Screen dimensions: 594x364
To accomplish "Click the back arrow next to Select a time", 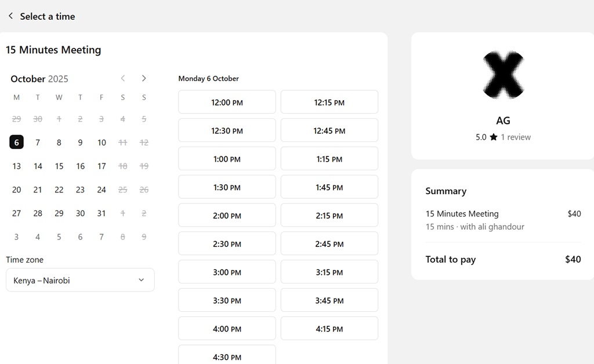I will 10,16.
